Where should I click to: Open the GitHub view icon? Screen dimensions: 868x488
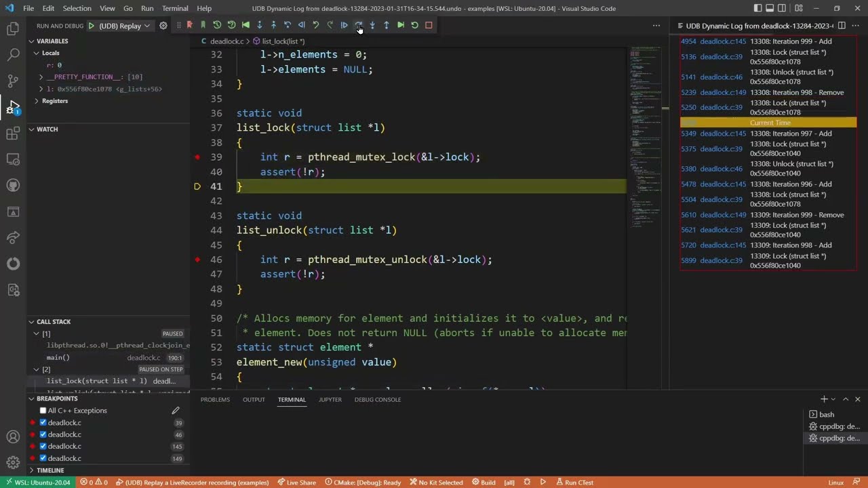click(x=13, y=186)
